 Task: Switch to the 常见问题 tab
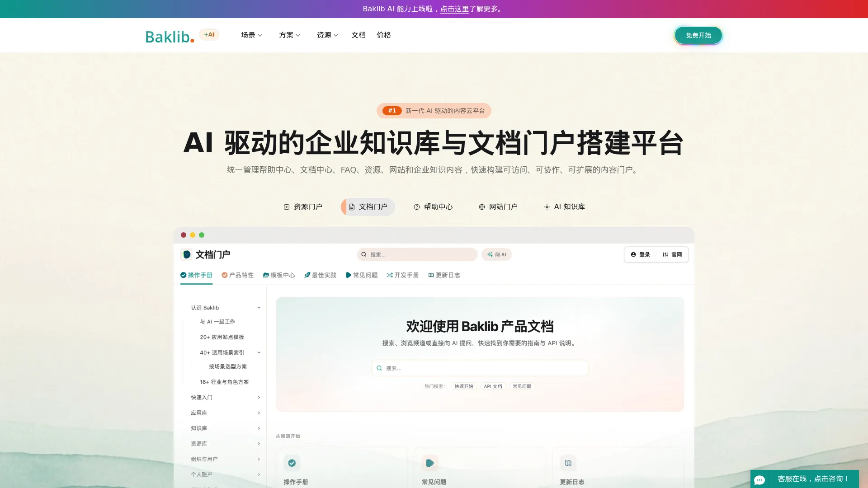pos(362,275)
